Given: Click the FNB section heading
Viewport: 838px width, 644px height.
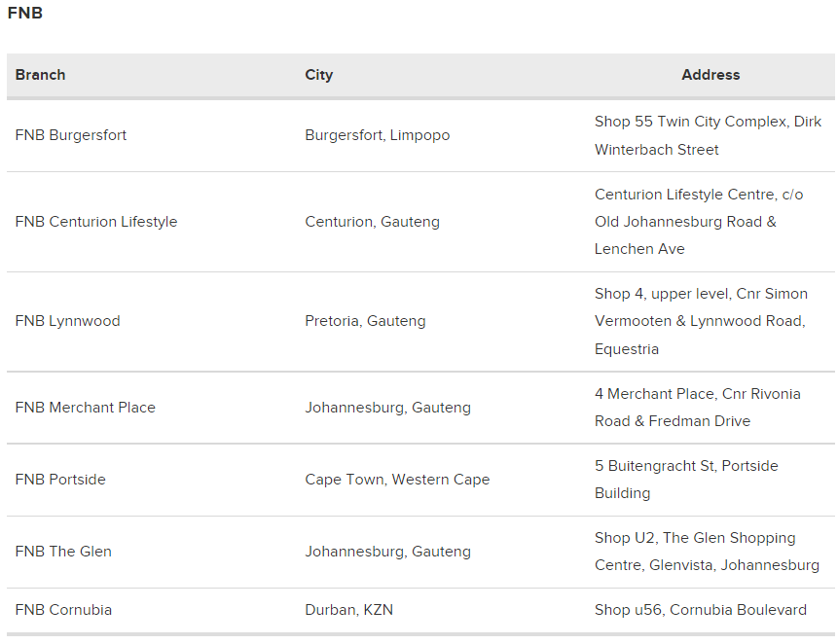Looking at the screenshot, I should [x=24, y=14].
